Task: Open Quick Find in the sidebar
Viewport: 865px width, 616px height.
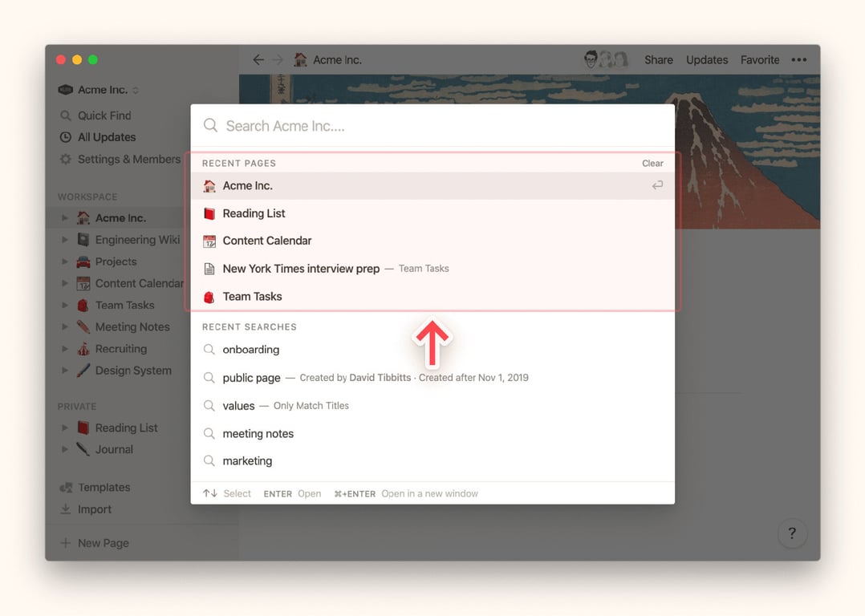Action: [x=104, y=115]
